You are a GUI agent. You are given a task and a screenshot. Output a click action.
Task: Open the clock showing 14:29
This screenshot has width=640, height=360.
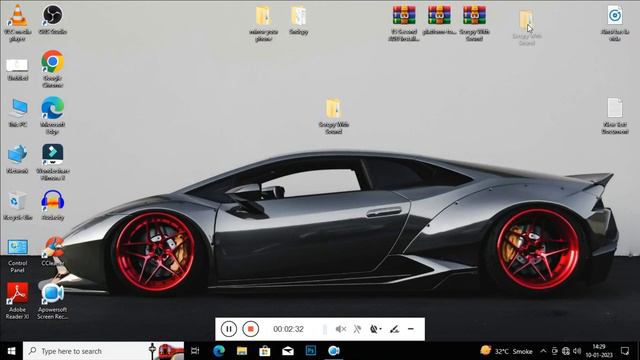click(x=599, y=351)
